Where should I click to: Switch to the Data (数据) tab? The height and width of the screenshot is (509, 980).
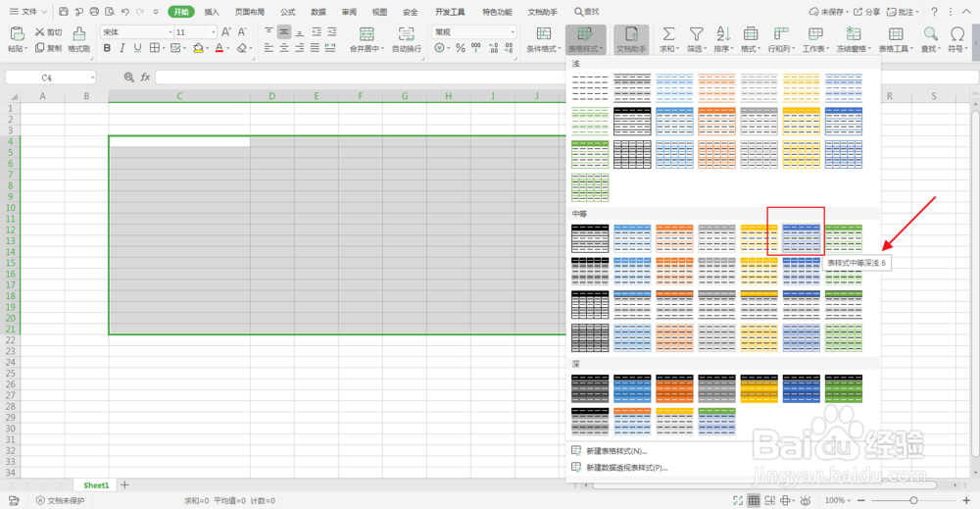pyautogui.click(x=318, y=12)
